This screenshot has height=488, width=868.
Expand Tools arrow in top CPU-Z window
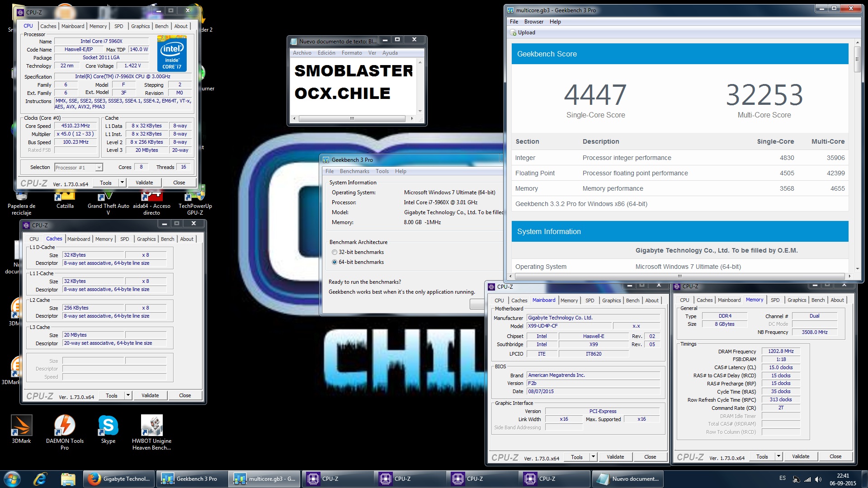point(122,183)
